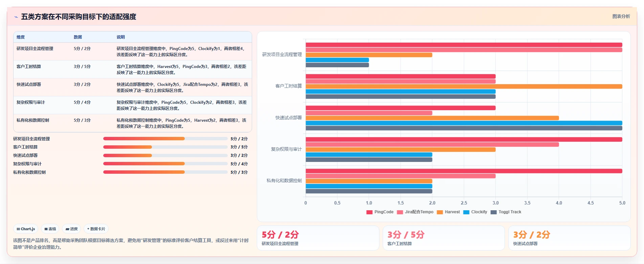Click the pink Jira配合Tempo bar in 复杂权限与审计 group
This screenshot has height=264, width=644.
(x=432, y=145)
